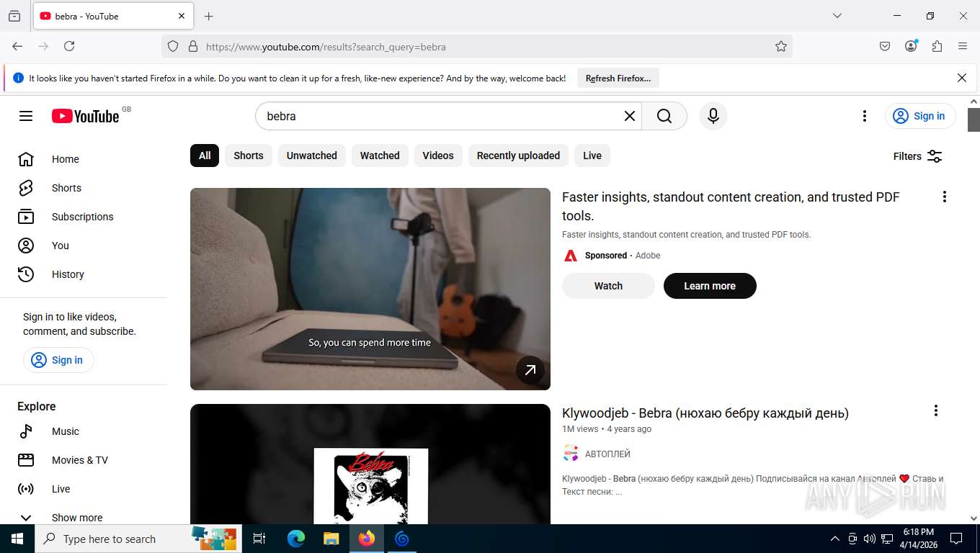The image size is (980, 553).
Task: Click Refresh Firefox… button
Action: click(618, 78)
